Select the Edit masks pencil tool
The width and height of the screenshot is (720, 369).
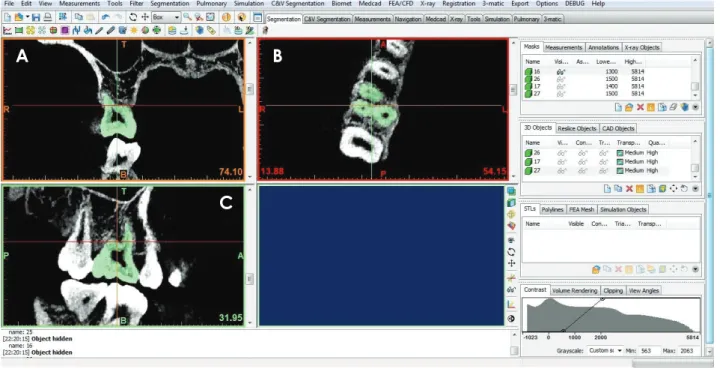pyautogui.click(x=99, y=30)
